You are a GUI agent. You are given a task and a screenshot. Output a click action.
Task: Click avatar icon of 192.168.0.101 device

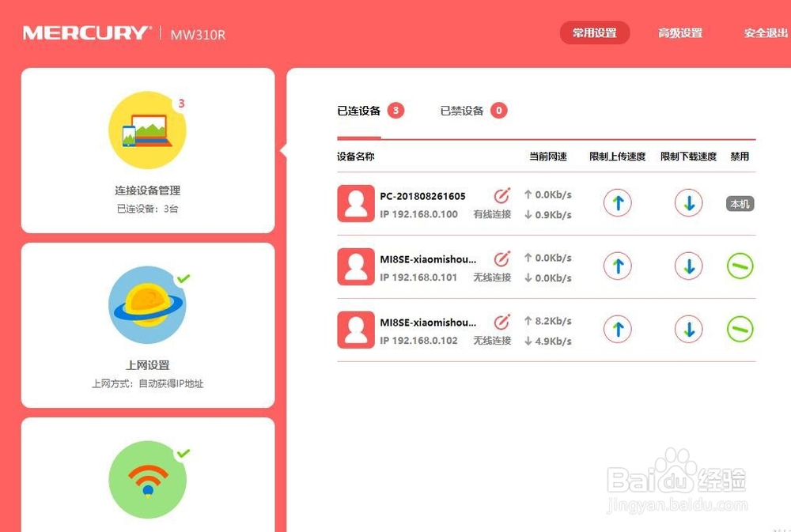[x=356, y=266]
